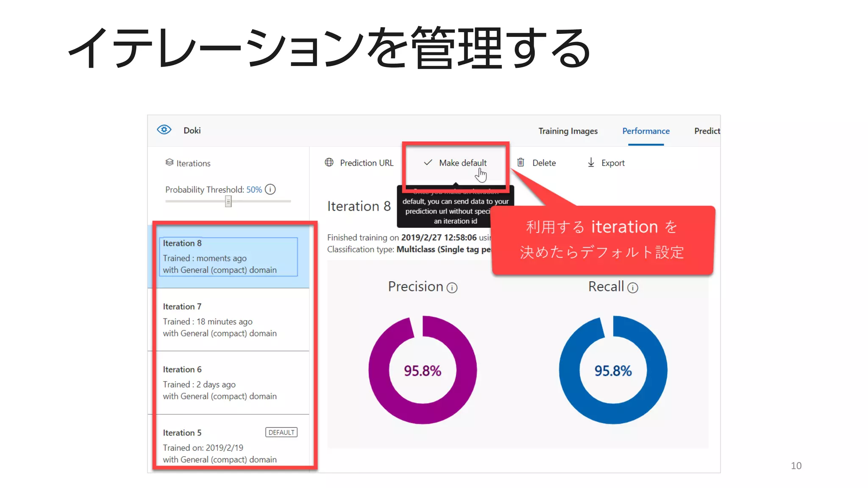The image size is (868, 488).
Task: Click the 50% threshold value
Action: pyautogui.click(x=254, y=190)
